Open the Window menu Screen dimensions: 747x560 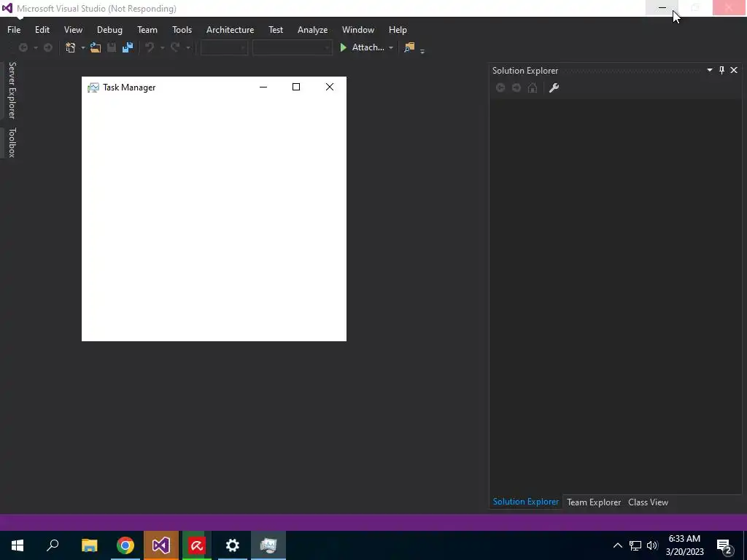[x=357, y=29]
